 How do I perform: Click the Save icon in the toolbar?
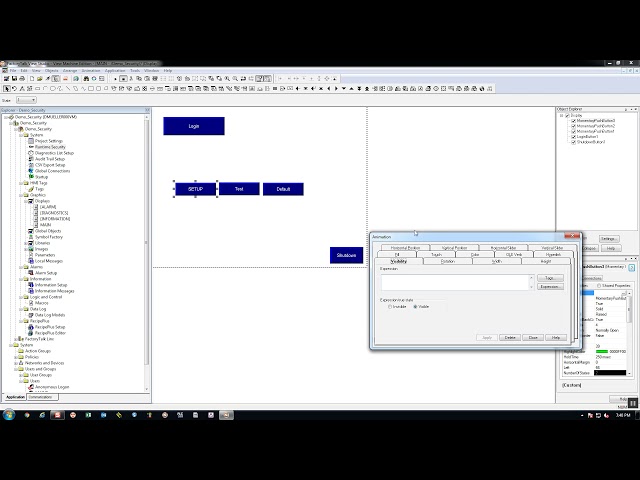tap(14, 78)
